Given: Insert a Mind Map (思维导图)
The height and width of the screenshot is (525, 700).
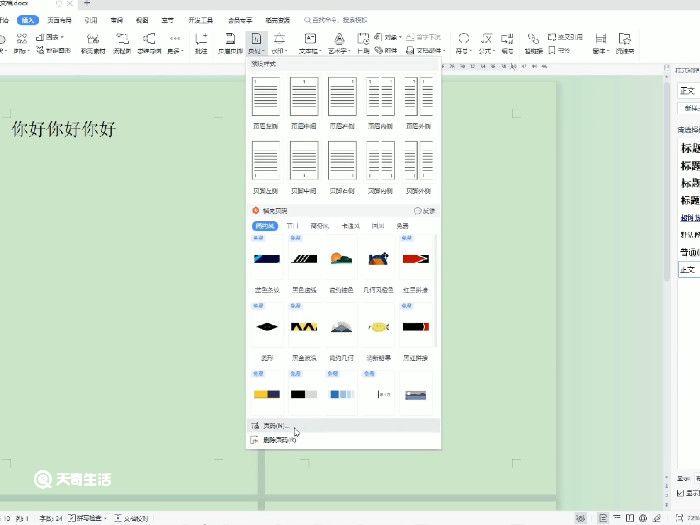Looking at the screenshot, I should [149, 43].
